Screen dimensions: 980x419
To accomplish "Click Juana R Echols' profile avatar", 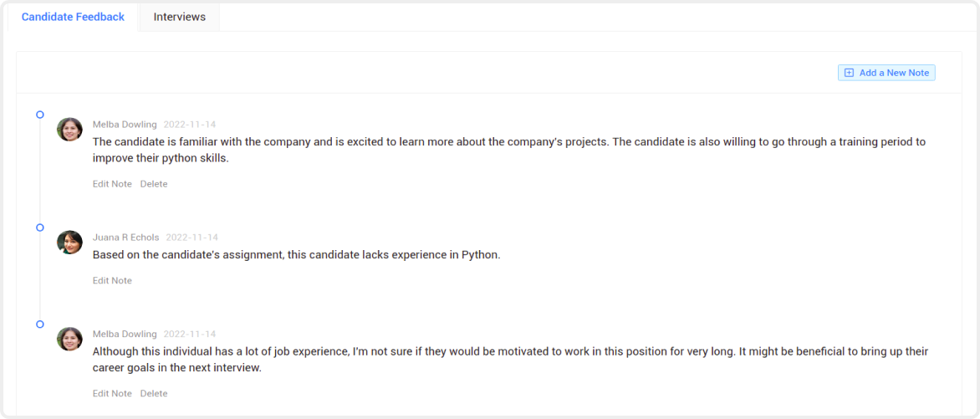I will coord(69,242).
